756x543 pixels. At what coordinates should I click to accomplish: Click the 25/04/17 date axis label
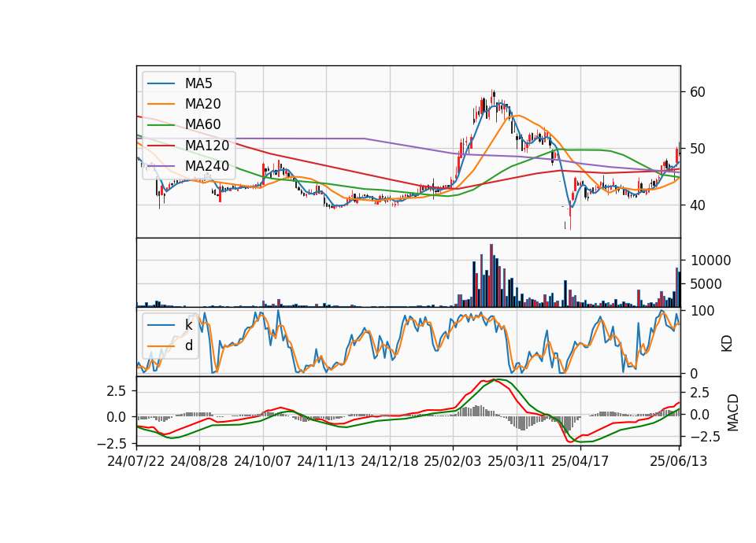tap(580, 461)
